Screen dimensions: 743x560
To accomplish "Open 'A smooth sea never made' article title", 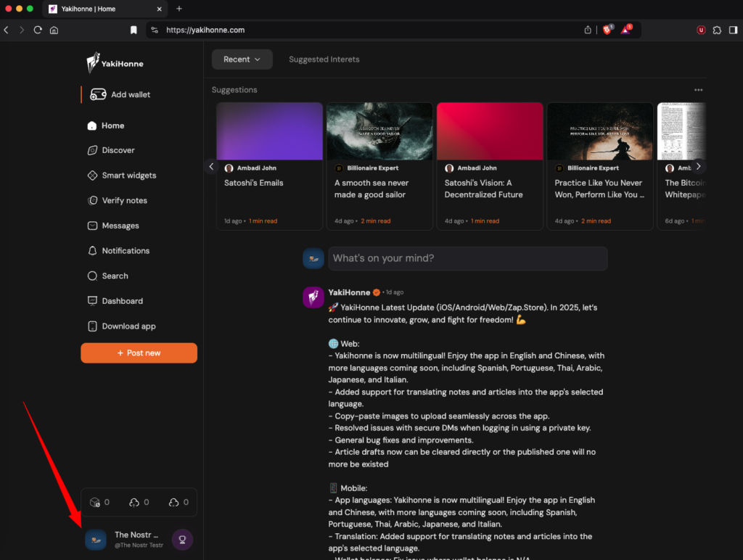I will coord(371,189).
